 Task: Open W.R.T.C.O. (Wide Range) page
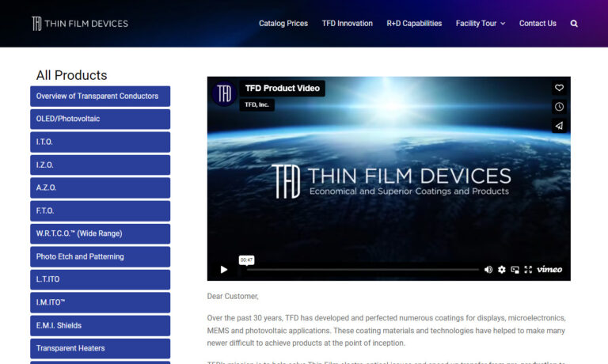[x=100, y=233]
